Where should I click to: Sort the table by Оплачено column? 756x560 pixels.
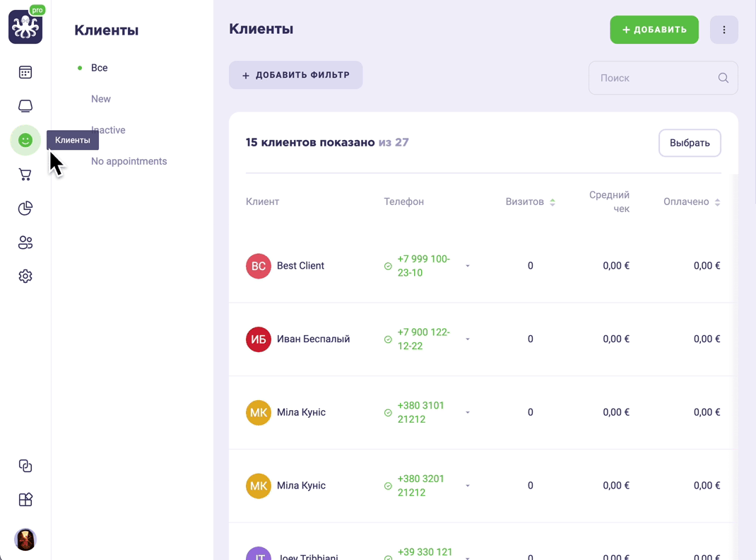click(692, 202)
